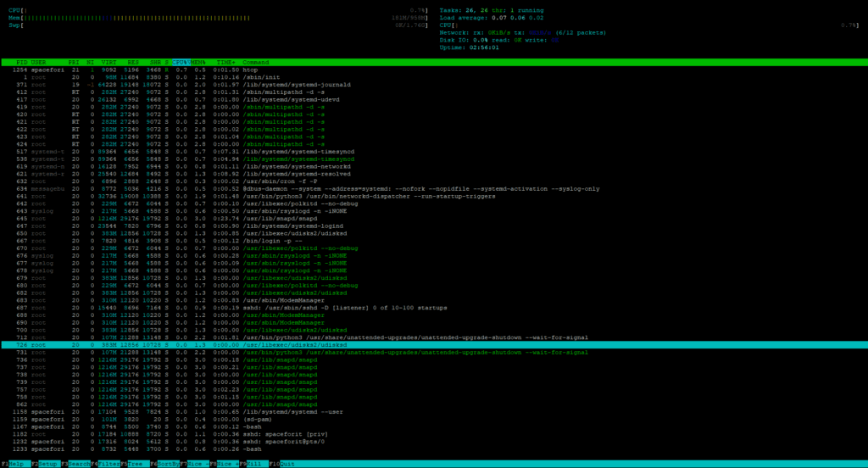Activate F3 Search in the footer bar
This screenshot has width=868, height=468.
coord(75,464)
